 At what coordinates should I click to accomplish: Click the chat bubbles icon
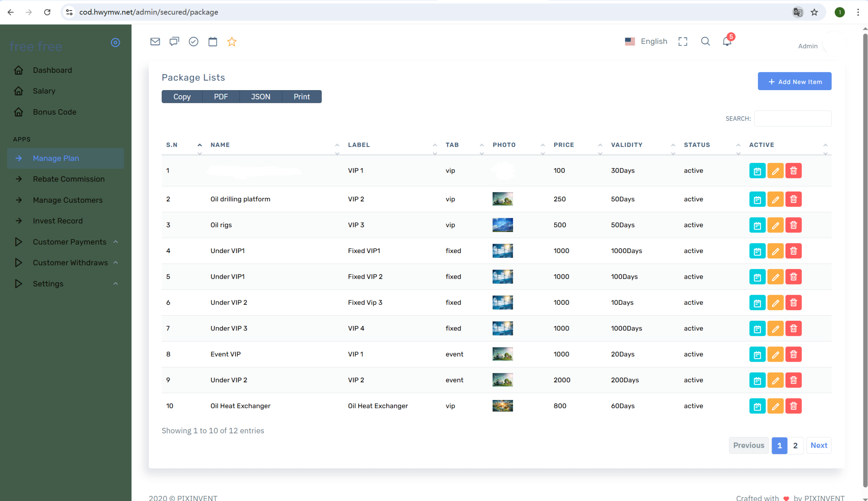click(174, 42)
